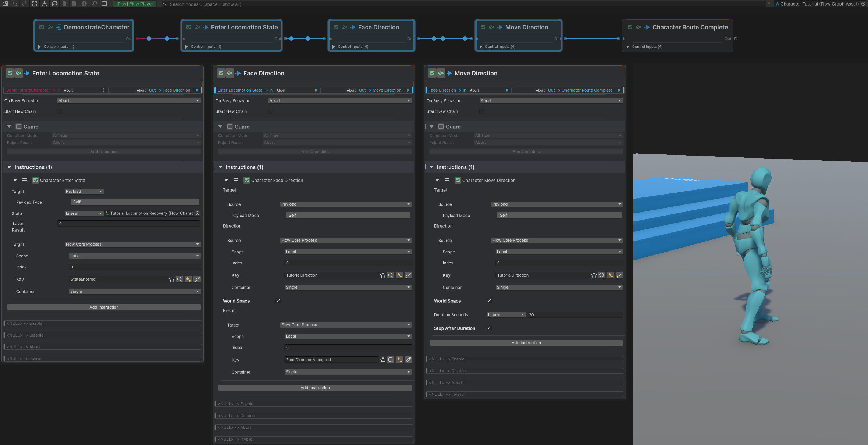
Task: Click the comment bubble icon in toolbar
Action: (104, 4)
